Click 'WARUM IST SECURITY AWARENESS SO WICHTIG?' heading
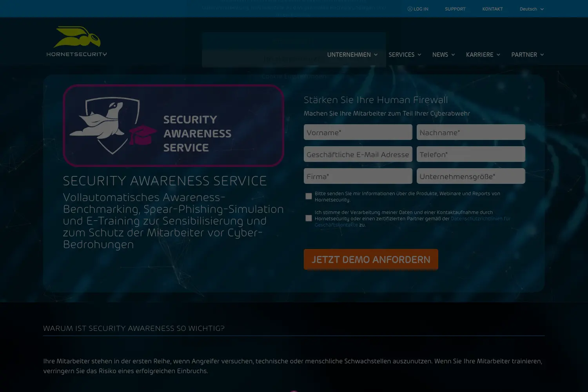The width and height of the screenshot is (588, 392). pyautogui.click(x=134, y=328)
